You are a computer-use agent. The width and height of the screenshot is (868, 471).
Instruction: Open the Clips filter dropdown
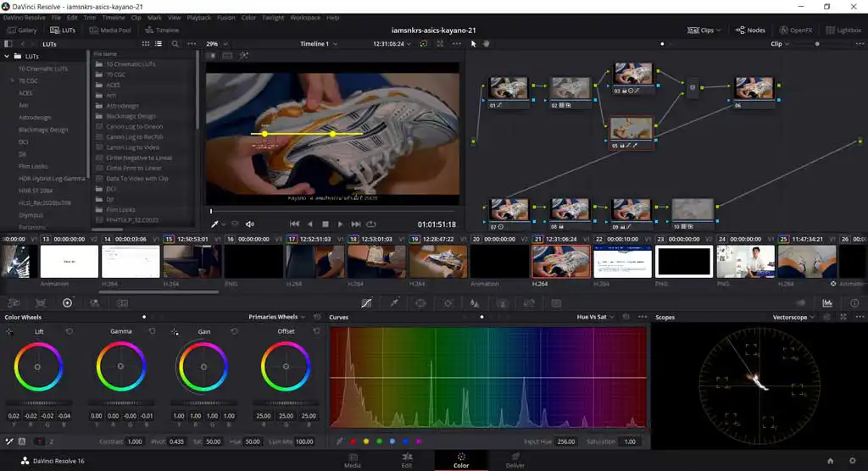[x=704, y=30]
